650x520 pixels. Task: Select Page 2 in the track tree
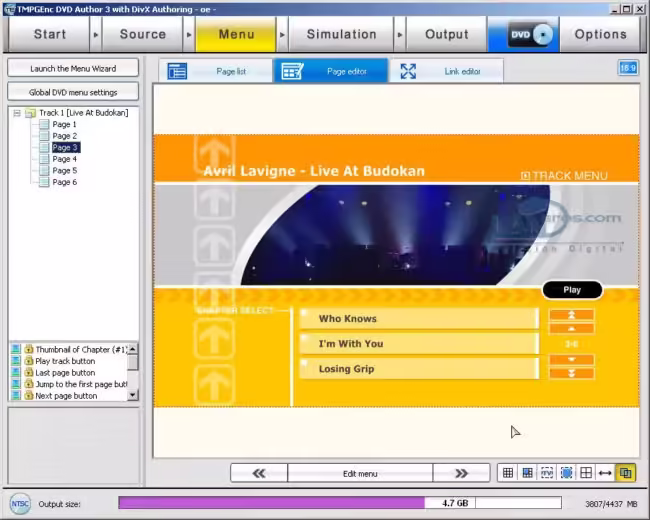pos(64,136)
